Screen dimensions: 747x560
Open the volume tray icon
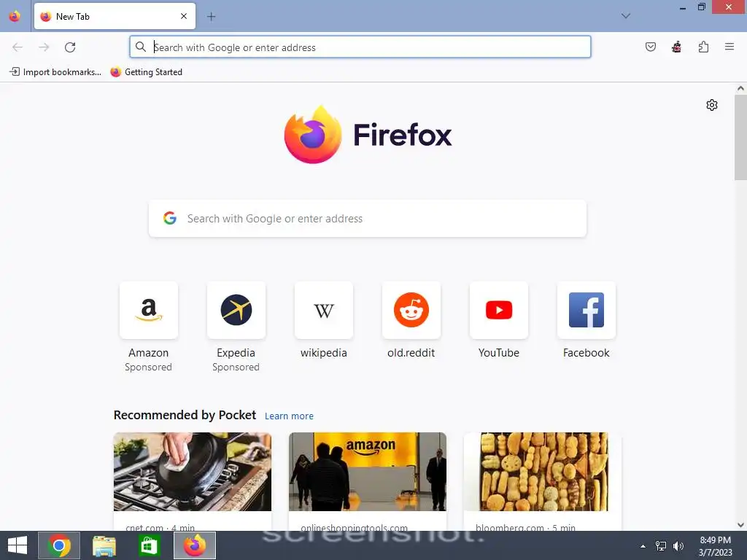(678, 546)
